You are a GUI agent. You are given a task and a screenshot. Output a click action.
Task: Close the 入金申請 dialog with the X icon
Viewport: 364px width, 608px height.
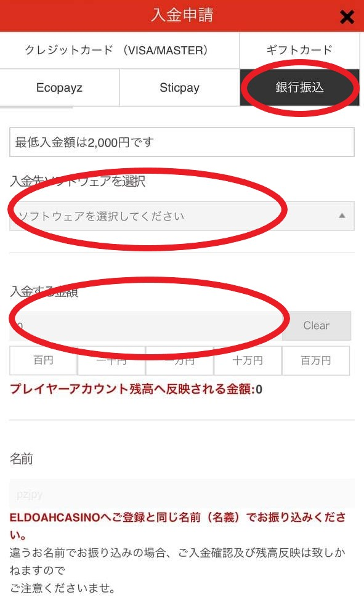point(347,17)
